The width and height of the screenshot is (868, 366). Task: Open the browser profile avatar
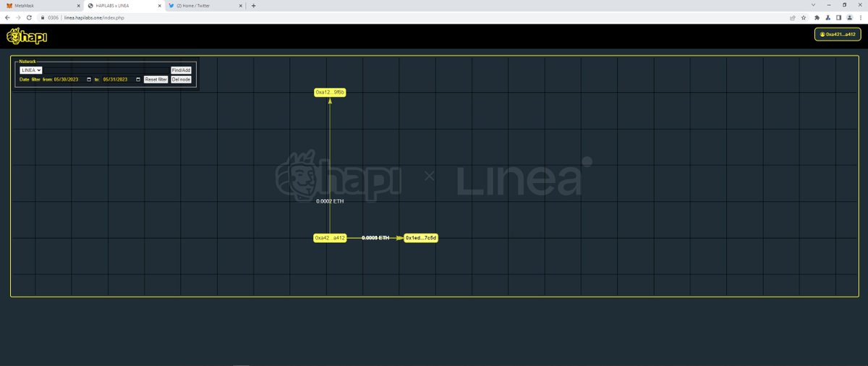tap(850, 17)
